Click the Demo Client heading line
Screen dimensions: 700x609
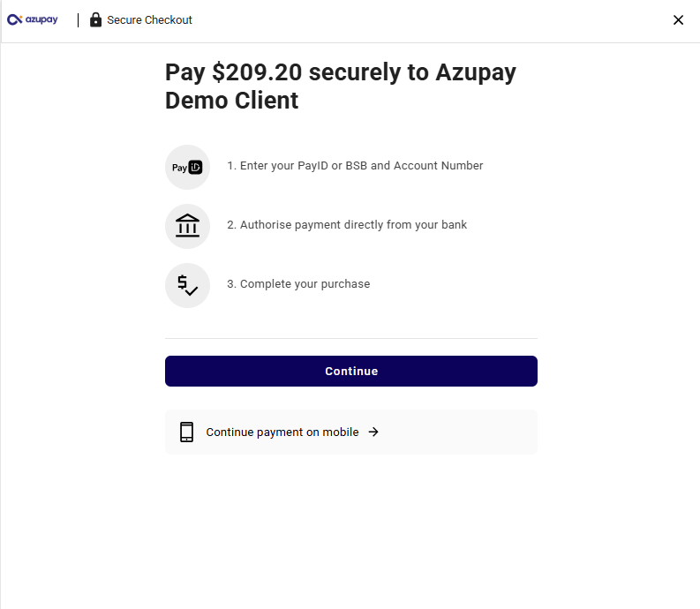point(231,100)
